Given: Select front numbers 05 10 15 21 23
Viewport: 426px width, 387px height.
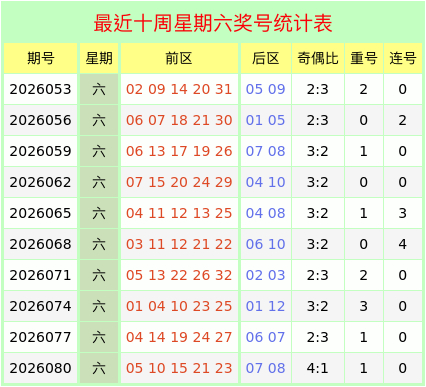Looking at the screenshot, I should pos(179,368).
